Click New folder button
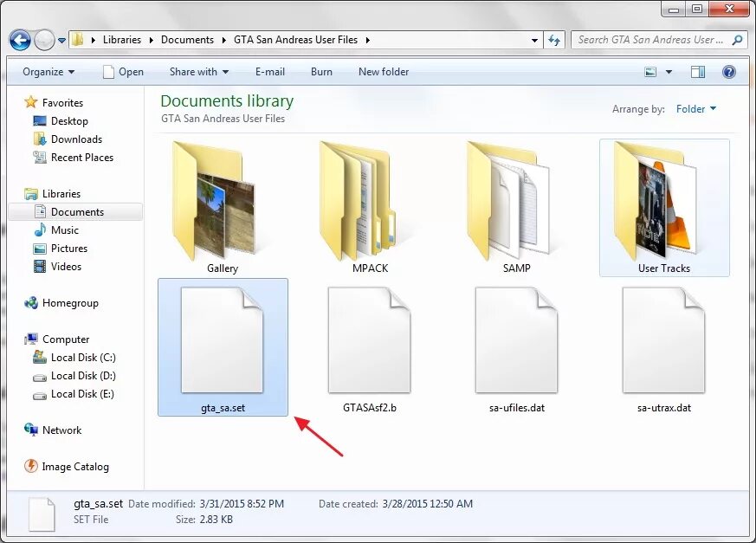 (x=384, y=72)
